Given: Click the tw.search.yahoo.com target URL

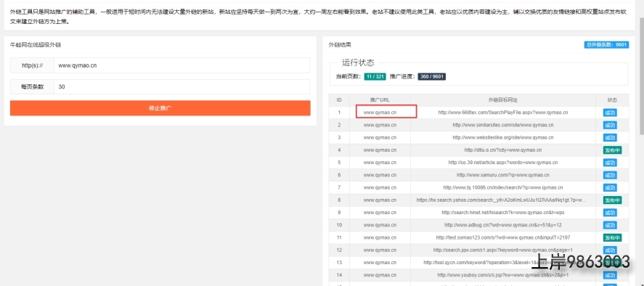Looking at the screenshot, I should [x=502, y=200].
